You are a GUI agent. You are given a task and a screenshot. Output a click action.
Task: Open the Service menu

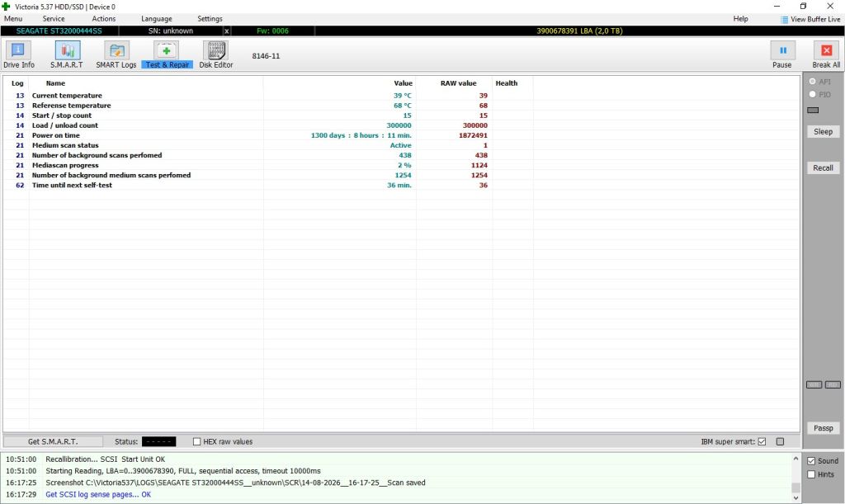click(54, 19)
